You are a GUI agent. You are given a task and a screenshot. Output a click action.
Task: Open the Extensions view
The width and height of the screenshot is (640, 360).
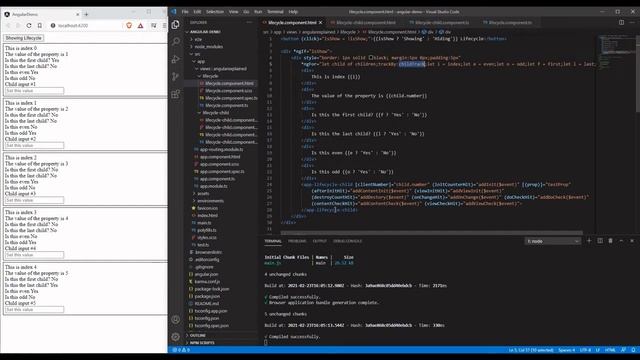176,94
